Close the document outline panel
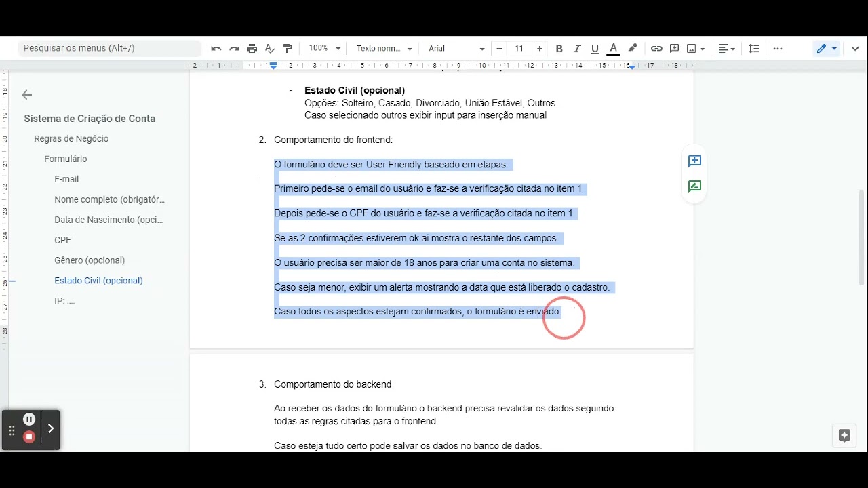 [26, 95]
